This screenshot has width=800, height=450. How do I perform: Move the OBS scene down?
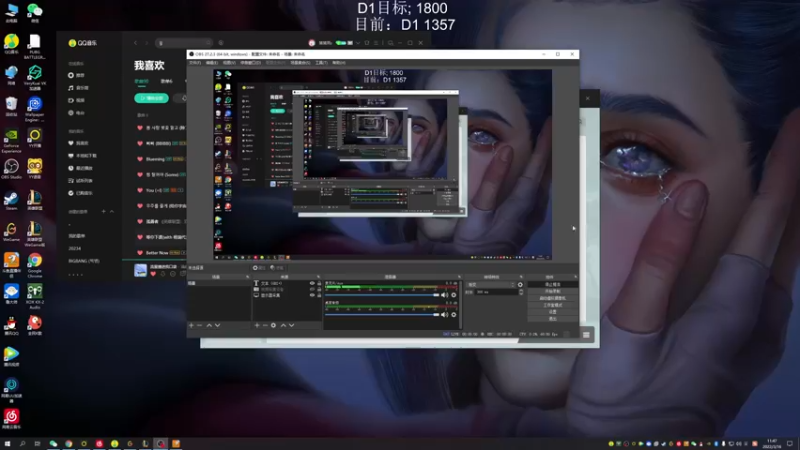click(217, 325)
